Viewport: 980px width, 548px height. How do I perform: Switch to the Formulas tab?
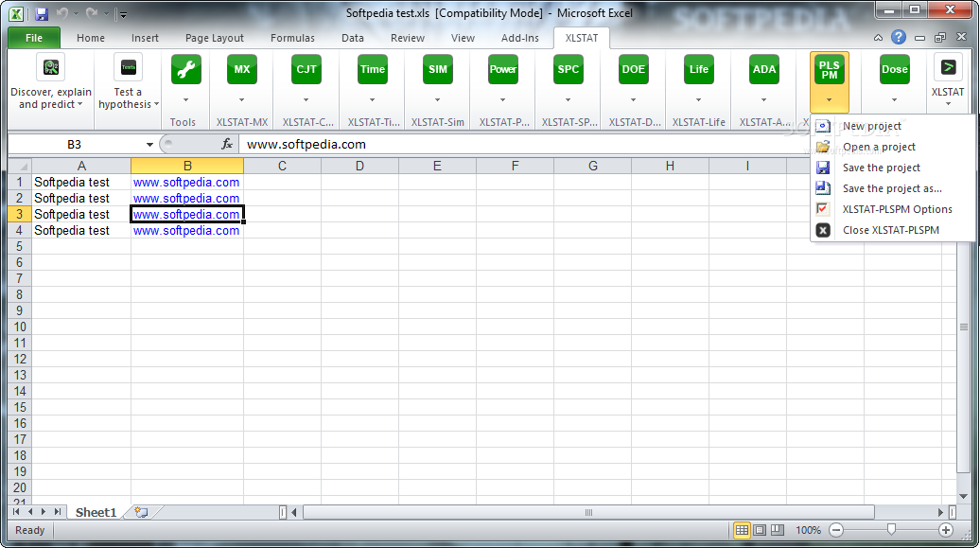(292, 38)
